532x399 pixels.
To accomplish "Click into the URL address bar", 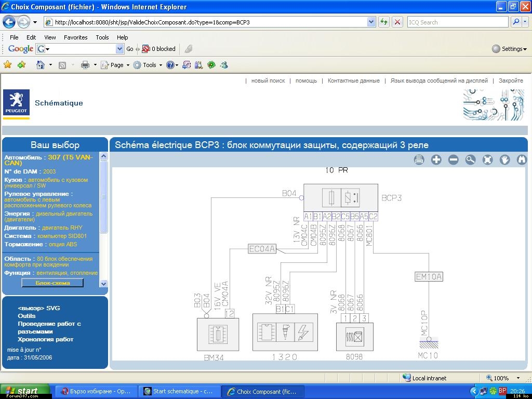I will tap(206, 22).
